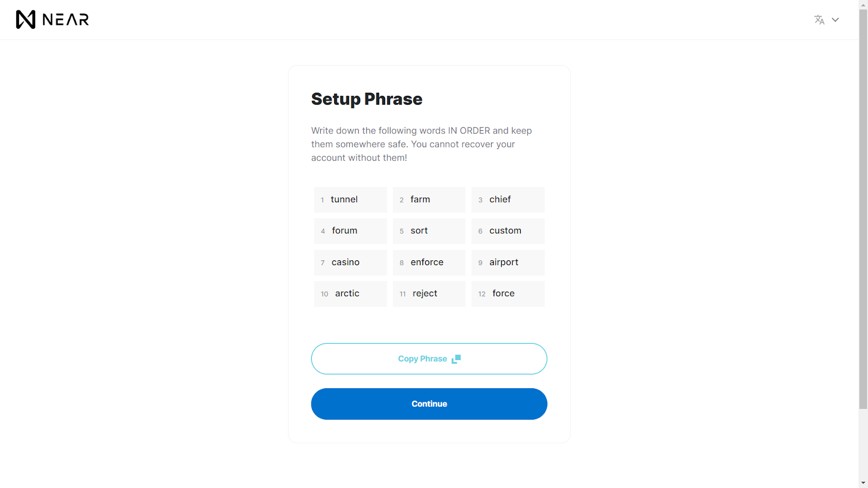
Task: Select word 11 'reject' box
Action: [x=429, y=294]
